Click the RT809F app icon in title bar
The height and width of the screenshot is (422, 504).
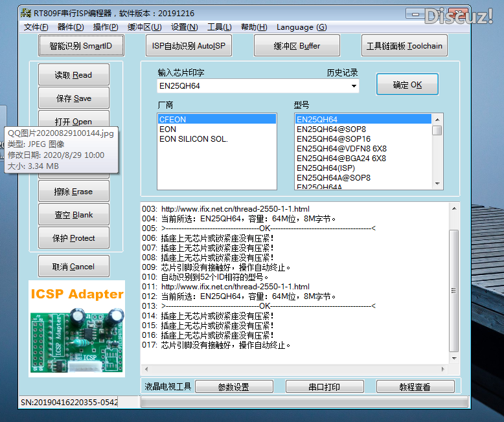26,13
